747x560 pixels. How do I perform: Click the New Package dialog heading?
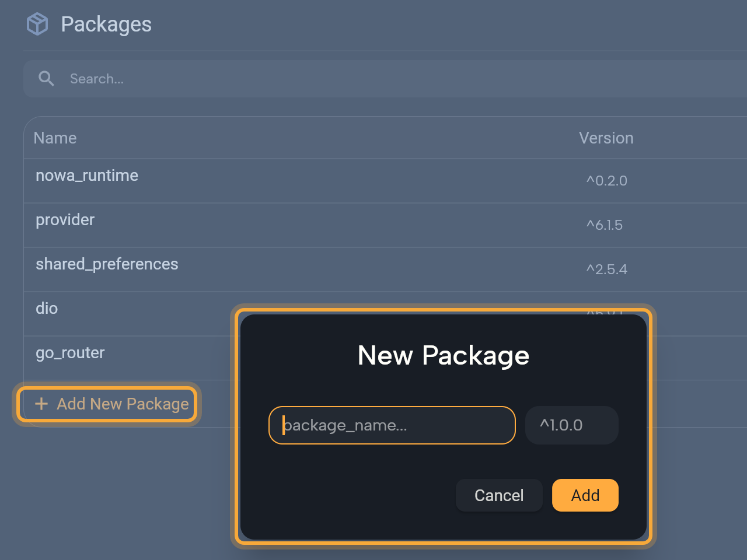444,355
